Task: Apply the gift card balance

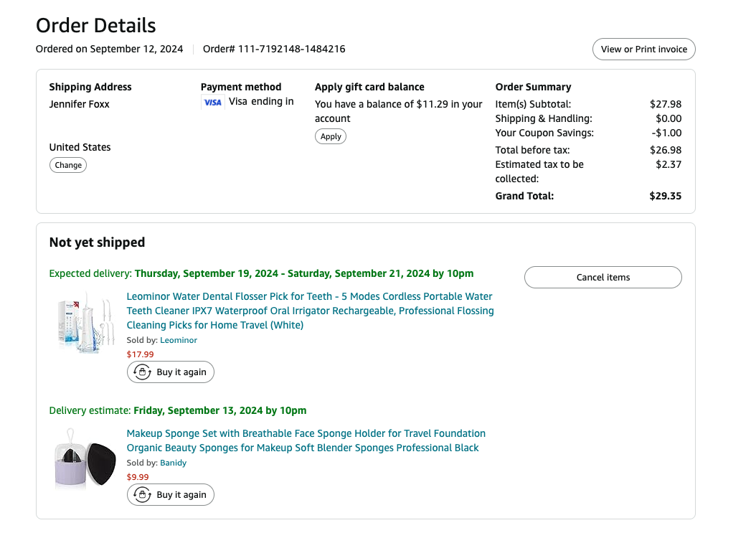Action: [330, 136]
